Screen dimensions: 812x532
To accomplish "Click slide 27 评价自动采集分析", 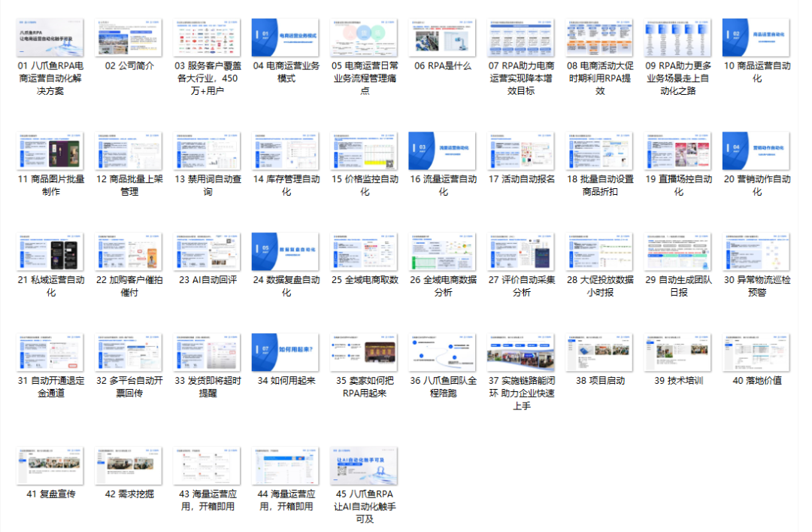I will click(521, 251).
